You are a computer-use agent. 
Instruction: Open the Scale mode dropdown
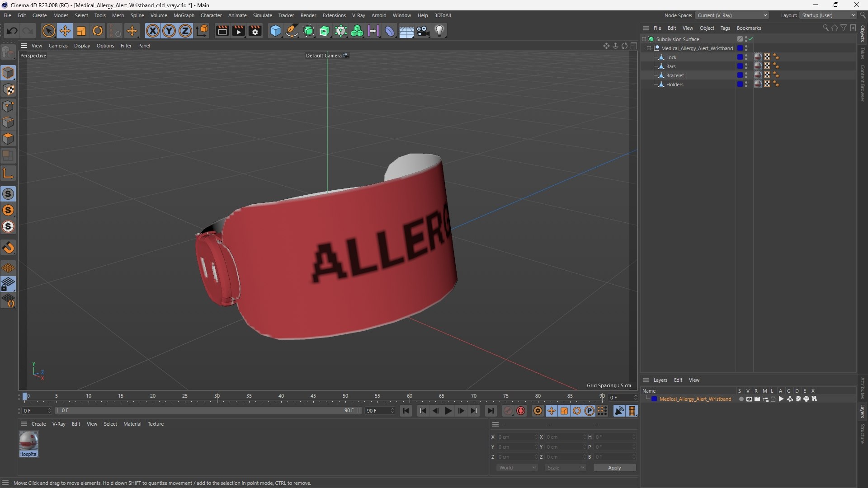pos(565,468)
